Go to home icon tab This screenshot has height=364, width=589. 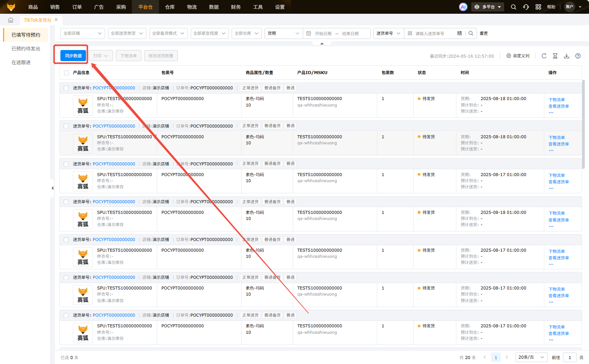(11, 20)
